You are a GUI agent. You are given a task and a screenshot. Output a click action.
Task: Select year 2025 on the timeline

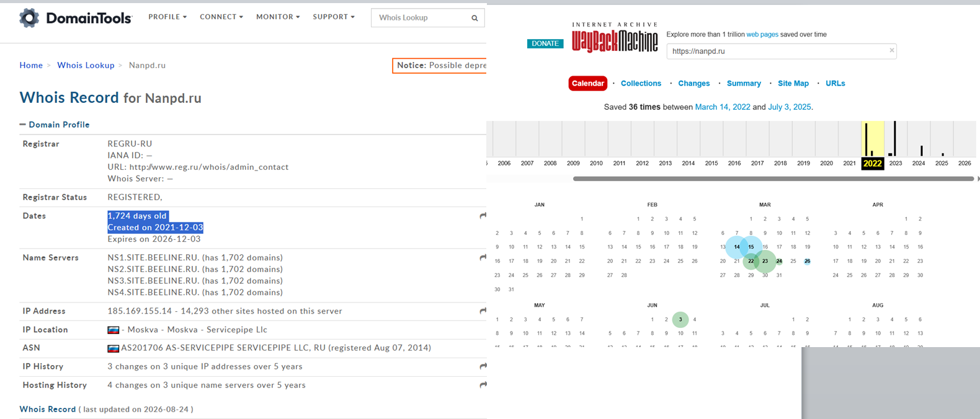[941, 163]
